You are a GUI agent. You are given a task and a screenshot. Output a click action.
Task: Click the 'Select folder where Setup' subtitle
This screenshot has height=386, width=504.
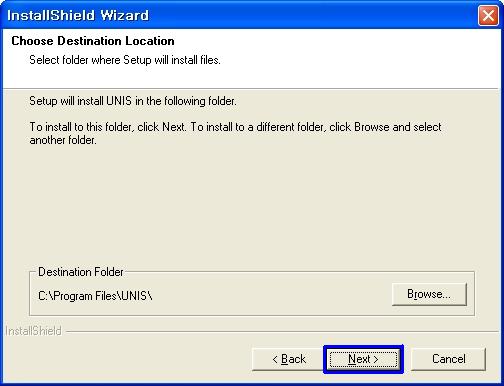125,60
